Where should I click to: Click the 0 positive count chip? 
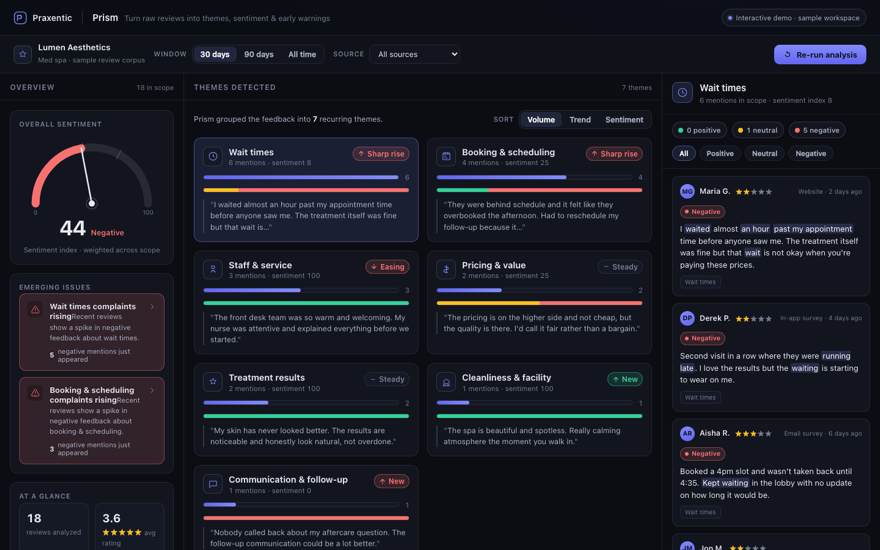coord(699,130)
